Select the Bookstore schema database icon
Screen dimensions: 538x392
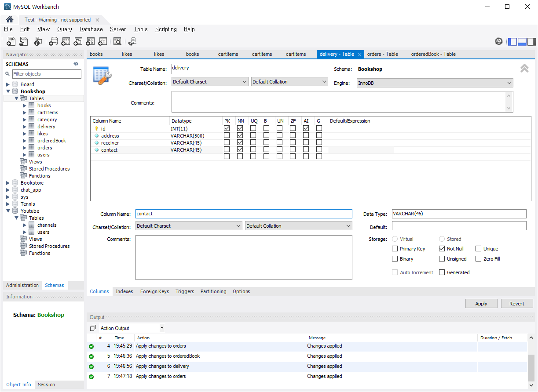[x=15, y=183]
